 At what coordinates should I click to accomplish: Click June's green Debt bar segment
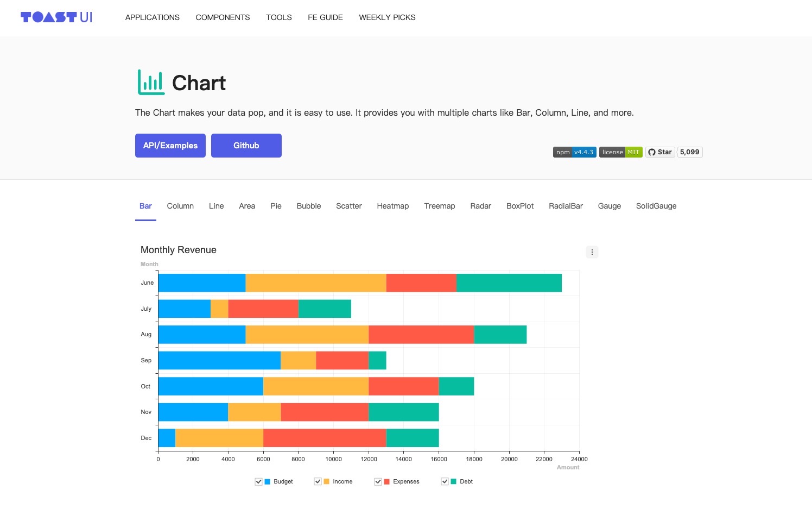(x=509, y=283)
